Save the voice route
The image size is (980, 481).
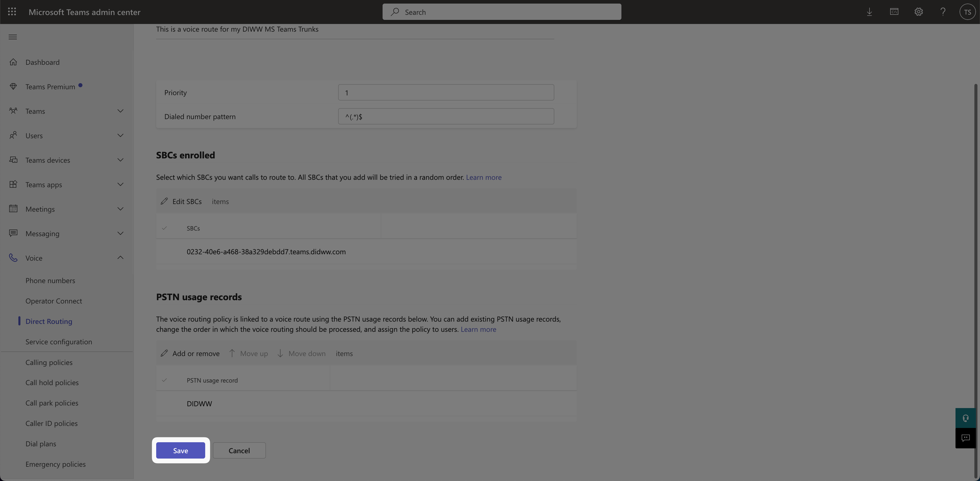click(180, 450)
